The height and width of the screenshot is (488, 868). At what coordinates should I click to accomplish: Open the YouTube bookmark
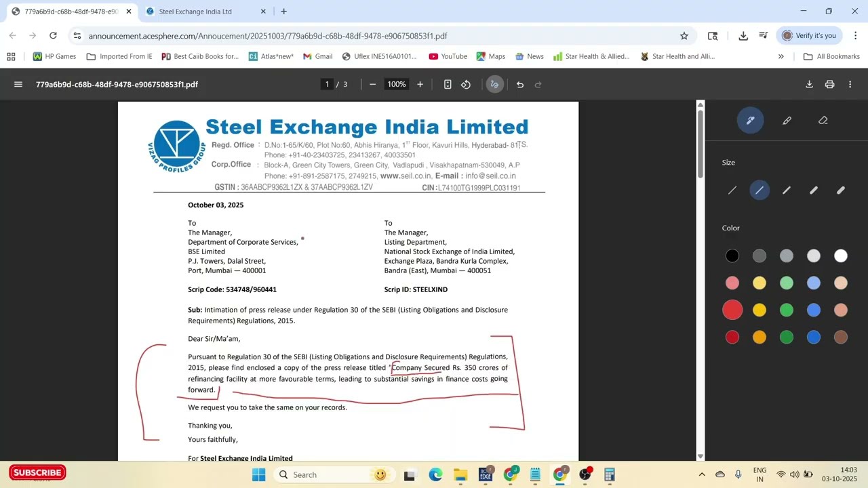tap(448, 56)
